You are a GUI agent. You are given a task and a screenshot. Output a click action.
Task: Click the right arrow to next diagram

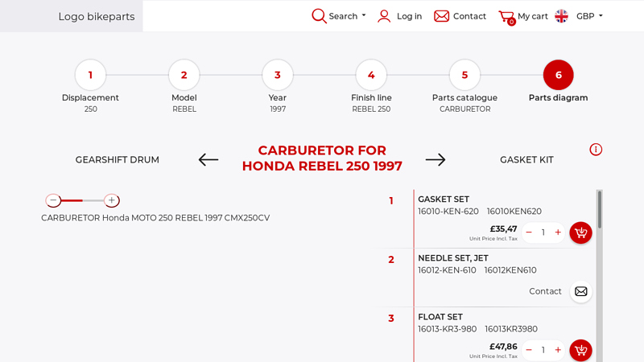point(436,159)
